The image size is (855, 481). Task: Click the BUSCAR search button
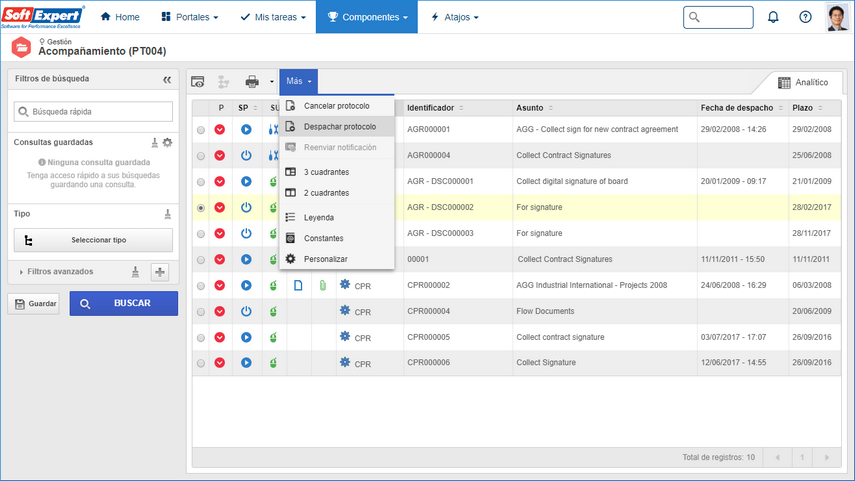click(x=123, y=303)
